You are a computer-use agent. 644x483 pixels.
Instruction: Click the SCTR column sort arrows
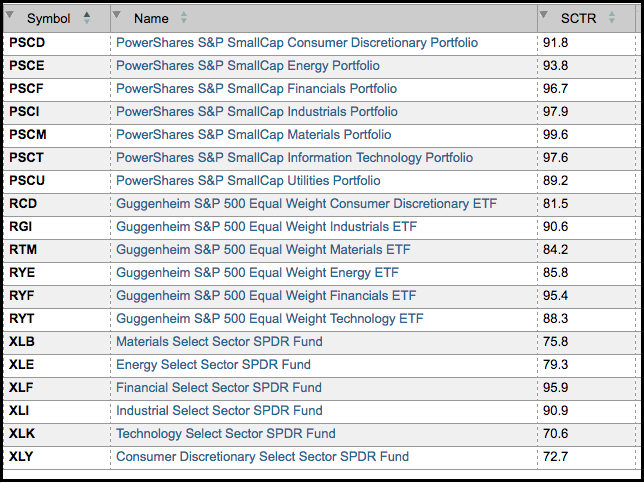click(x=611, y=18)
